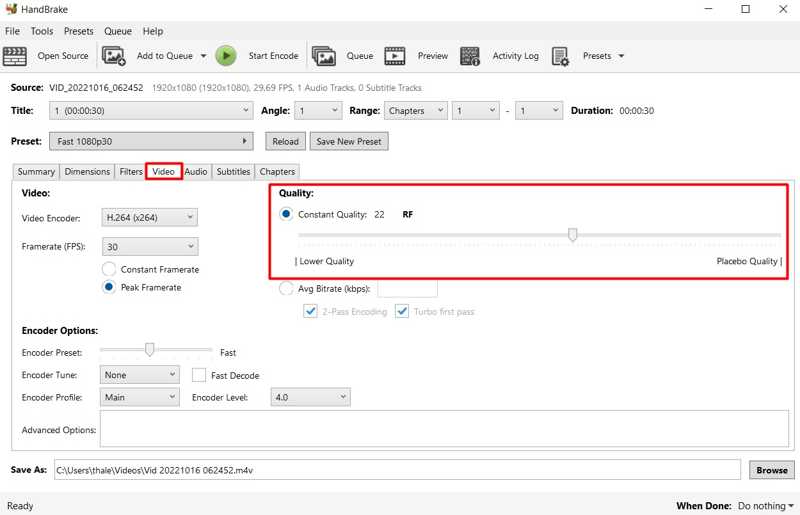Viewport: 800px width, 515px height.
Task: Select the Constant Framerate radio button
Action: coord(109,269)
